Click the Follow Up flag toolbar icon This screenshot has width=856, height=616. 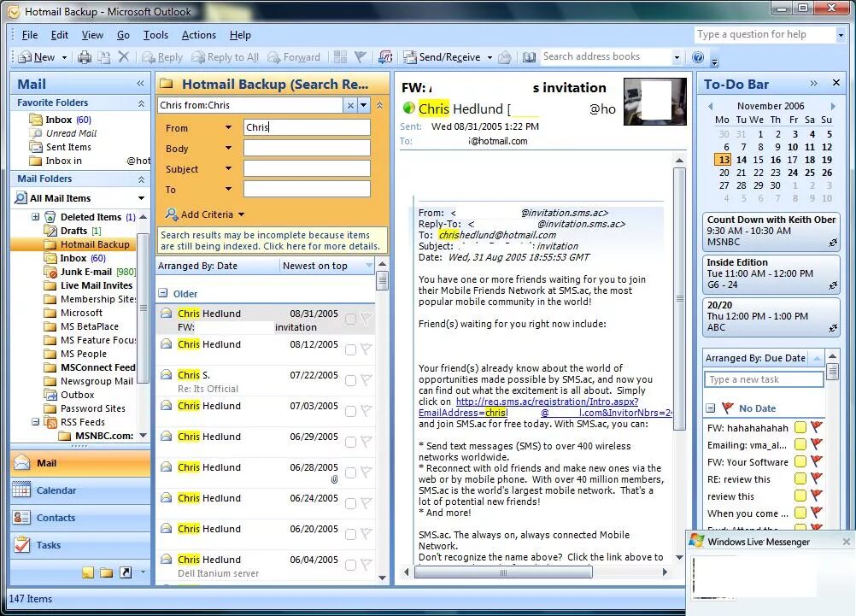coord(361,56)
